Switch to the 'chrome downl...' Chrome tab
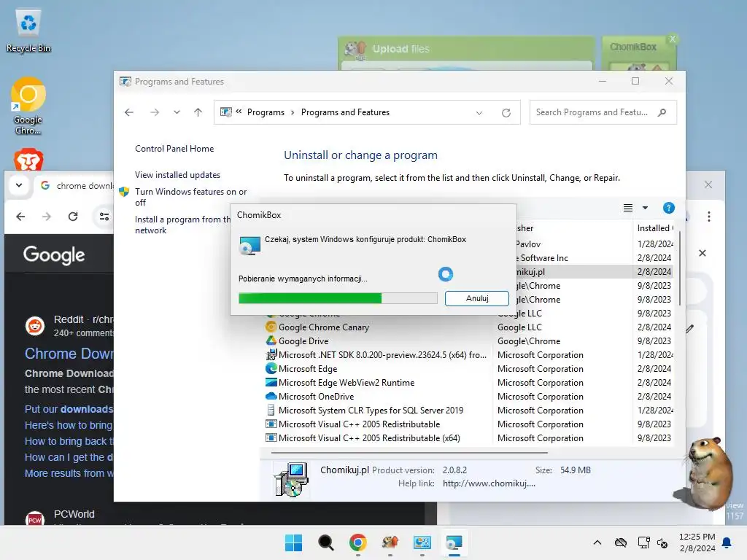 [76, 186]
